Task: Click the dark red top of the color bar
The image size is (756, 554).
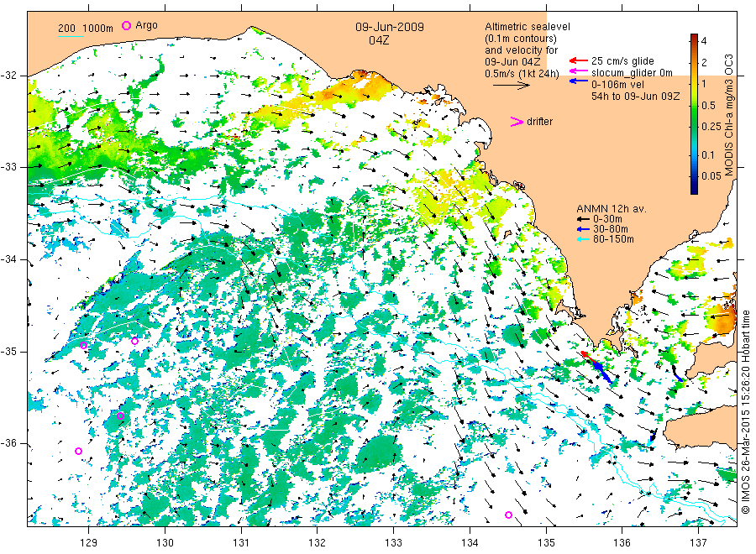Action: pos(695,37)
